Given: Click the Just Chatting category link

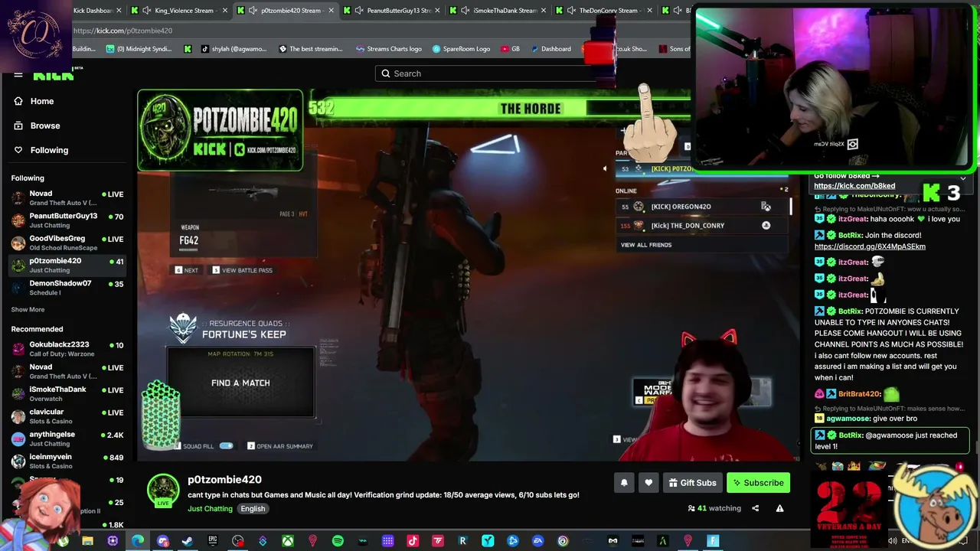Looking at the screenshot, I should (210, 509).
